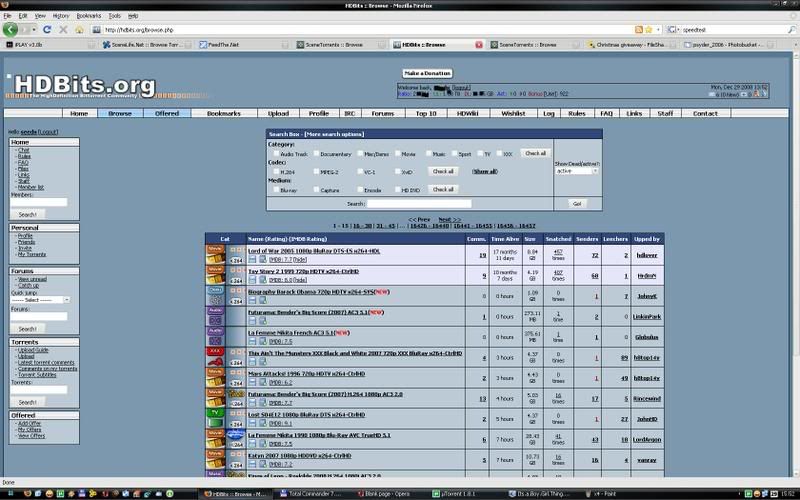Click Documentary category icon beside Barack Obama
Image resolution: width=800 pixels, height=500 pixels.
pos(215,296)
